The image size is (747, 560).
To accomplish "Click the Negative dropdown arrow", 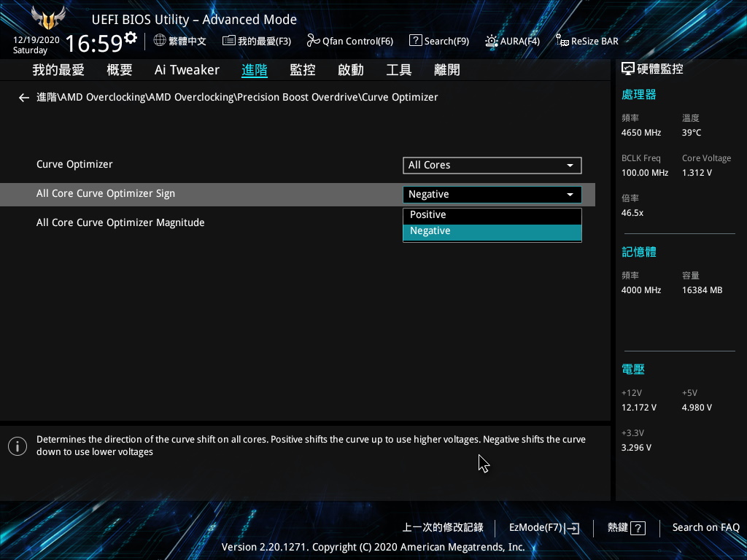I will coord(570,194).
